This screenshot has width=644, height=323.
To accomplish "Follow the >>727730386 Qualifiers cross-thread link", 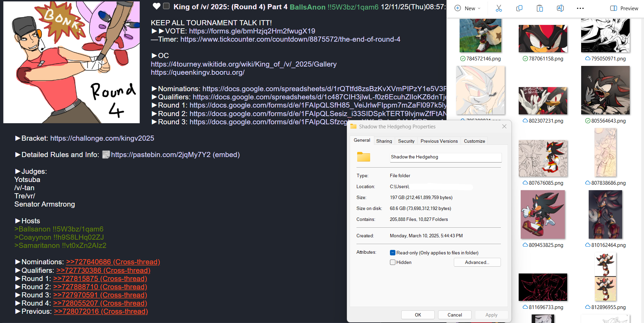I will click(x=103, y=270).
